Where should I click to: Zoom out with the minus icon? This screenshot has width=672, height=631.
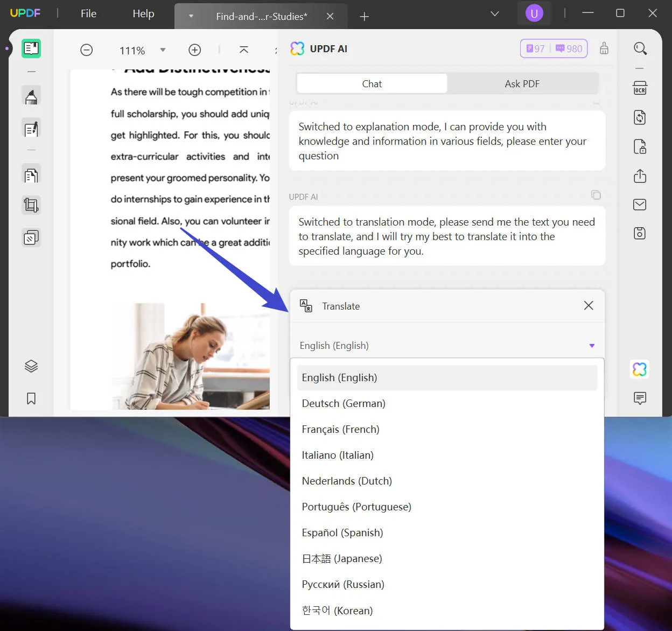click(x=87, y=50)
